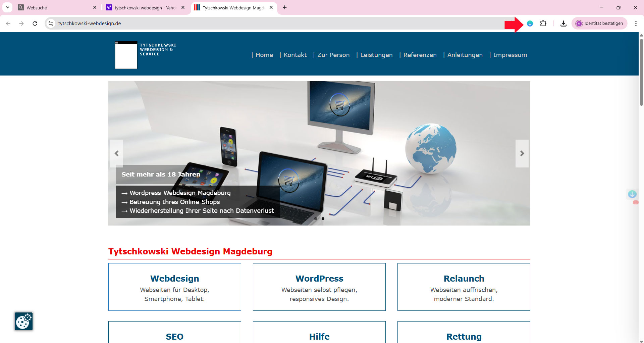
Task: Click the Identität bestätigen button
Action: pos(599,23)
